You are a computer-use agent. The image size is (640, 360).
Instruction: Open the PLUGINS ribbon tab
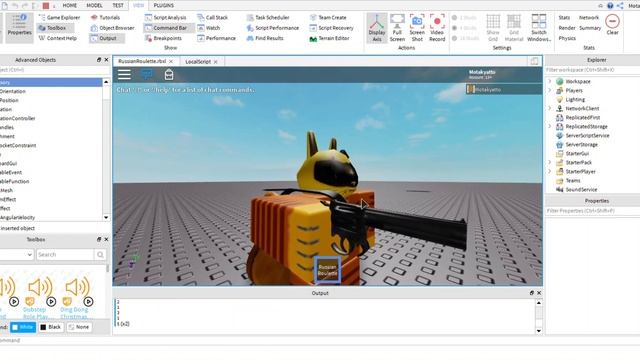click(164, 5)
